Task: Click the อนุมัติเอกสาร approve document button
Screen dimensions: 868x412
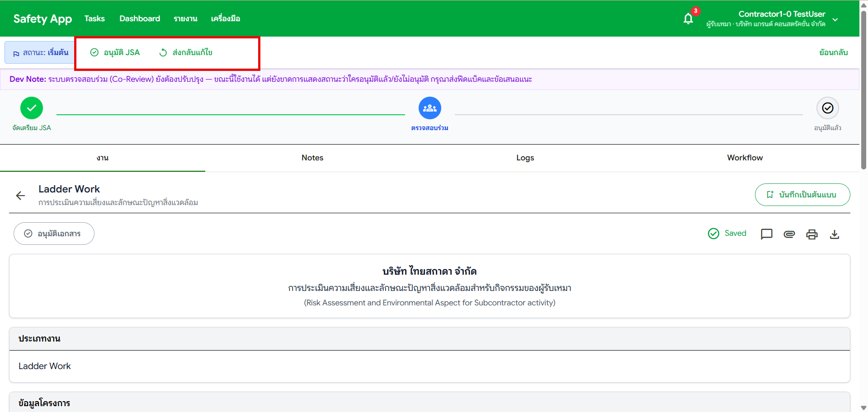Action: 54,233
